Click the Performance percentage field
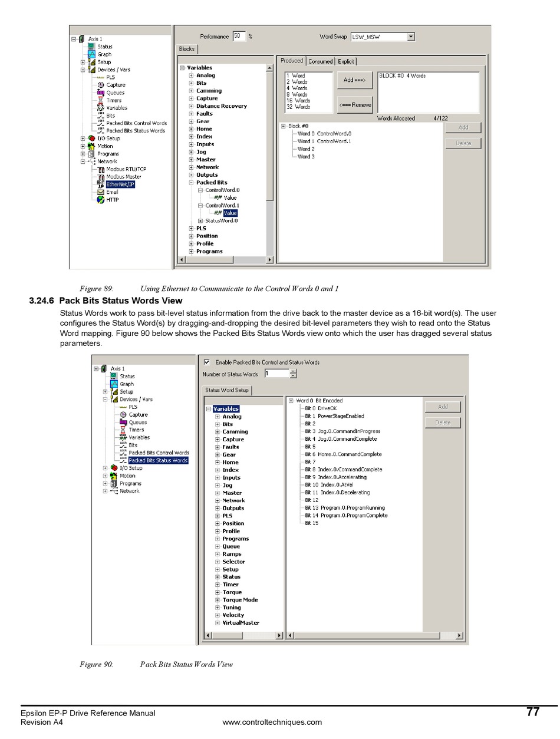This screenshot has height=739, width=560. (239, 36)
